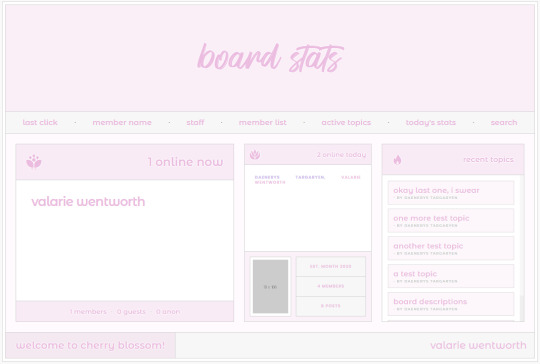Click the recent topics scrollbar
The image size is (540, 364).
point(522,248)
